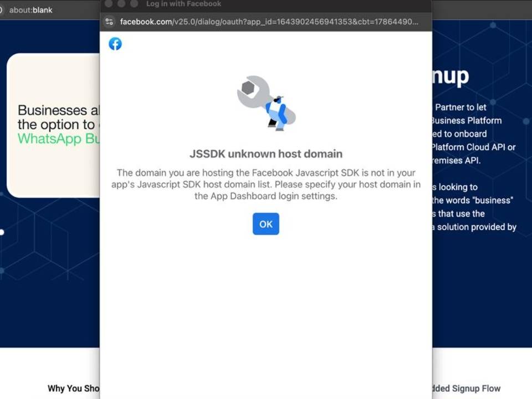This screenshot has width=532, height=399.
Task: Click the about:blank tab in background browser
Action: [30, 10]
